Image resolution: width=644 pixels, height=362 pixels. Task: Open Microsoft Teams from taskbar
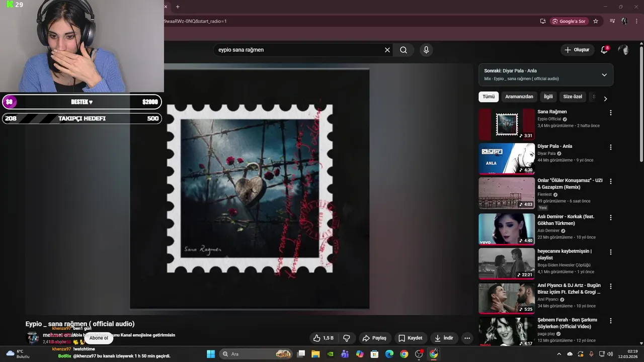pyautogui.click(x=345, y=354)
